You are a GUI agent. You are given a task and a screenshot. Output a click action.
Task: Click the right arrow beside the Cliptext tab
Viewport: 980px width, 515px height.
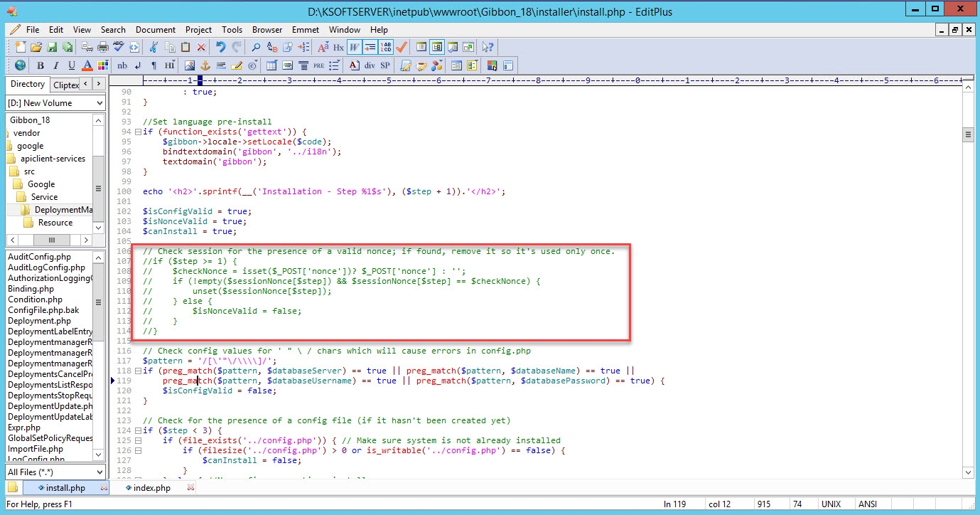99,84
